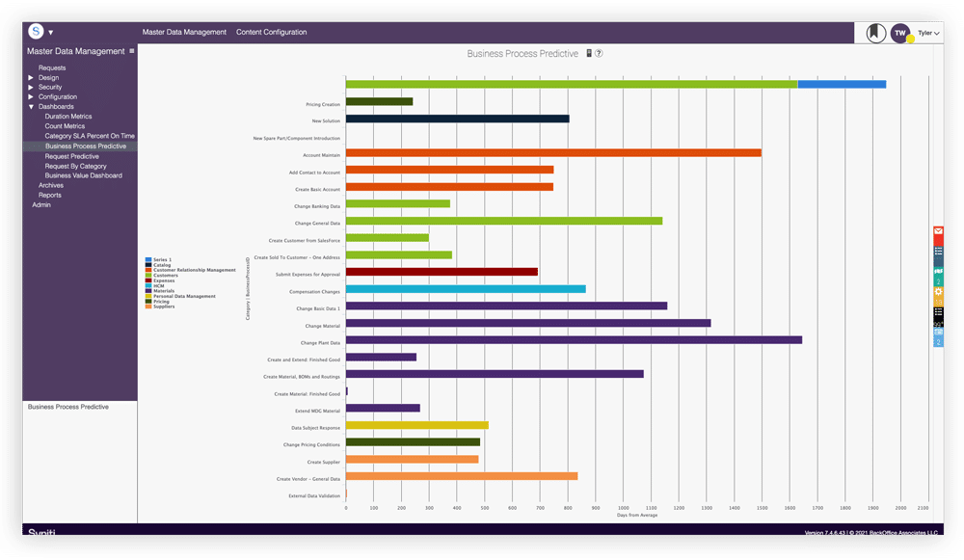Open the Request By Category dashboard
This screenshot has width=964, height=560.
click(x=75, y=166)
